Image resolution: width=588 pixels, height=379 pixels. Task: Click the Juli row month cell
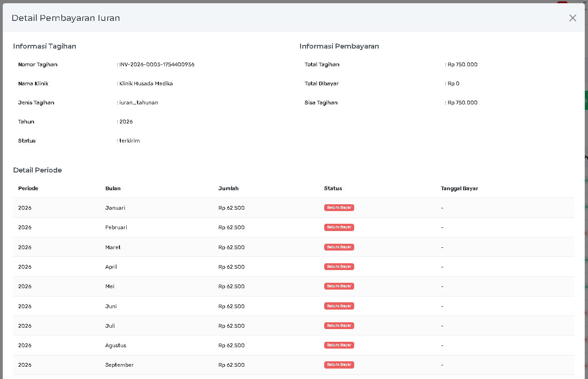[x=110, y=326]
